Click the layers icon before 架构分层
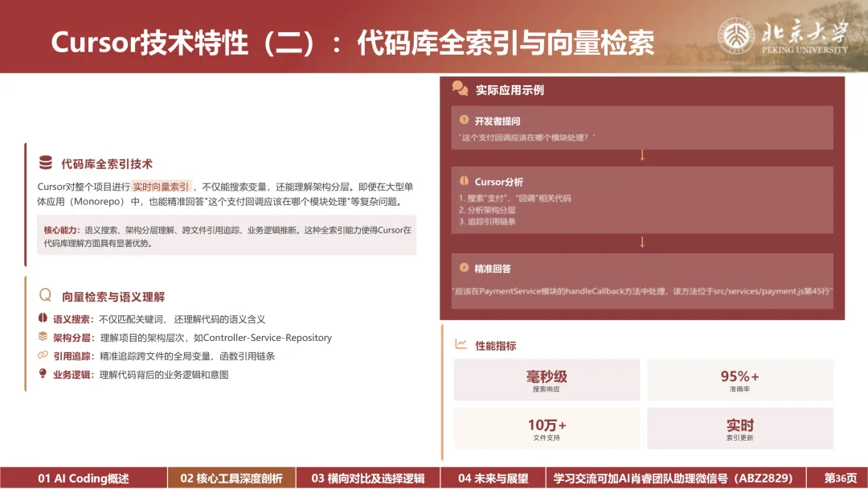Screen dimensions: 868x489 43,336
